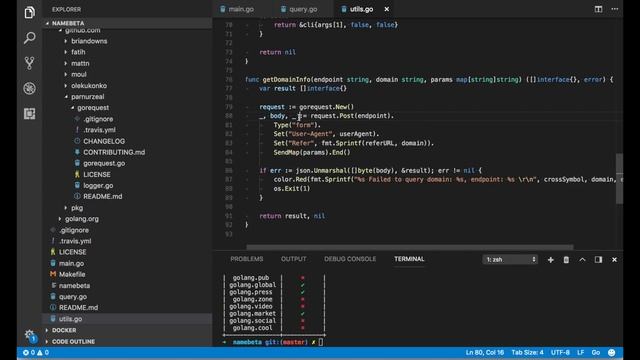
Task: Open the terminal selector dropdown 1: zsh
Action: click(510, 260)
